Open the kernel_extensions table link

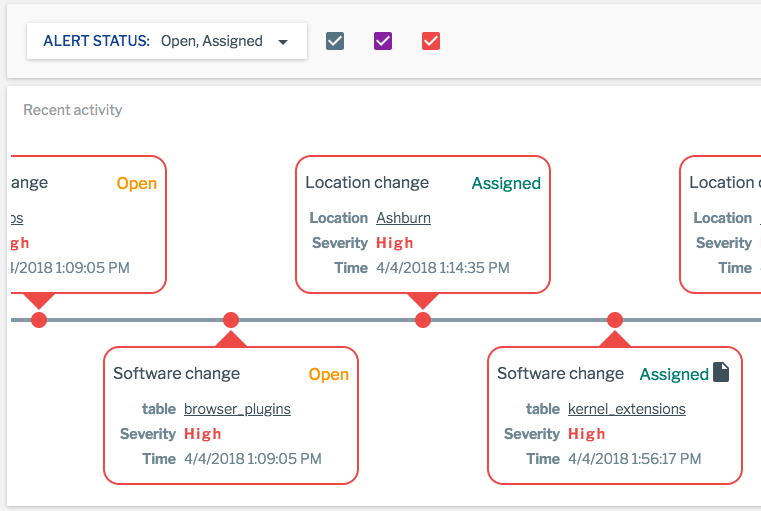[627, 409]
